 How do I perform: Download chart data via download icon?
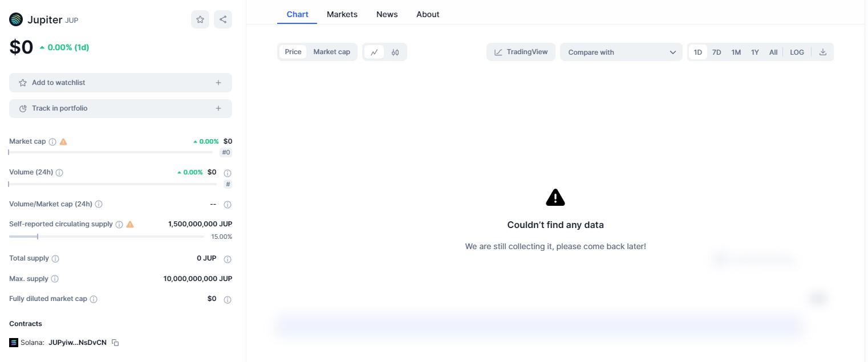tap(823, 52)
